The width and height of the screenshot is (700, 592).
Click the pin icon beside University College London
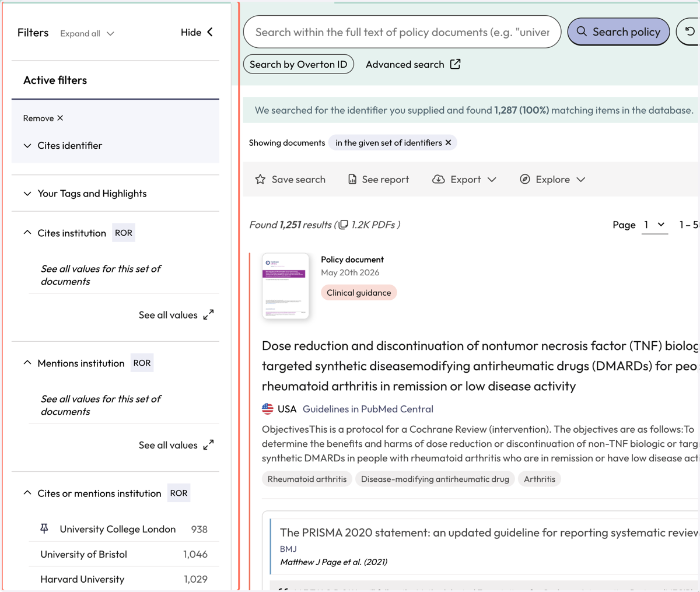pos(44,529)
